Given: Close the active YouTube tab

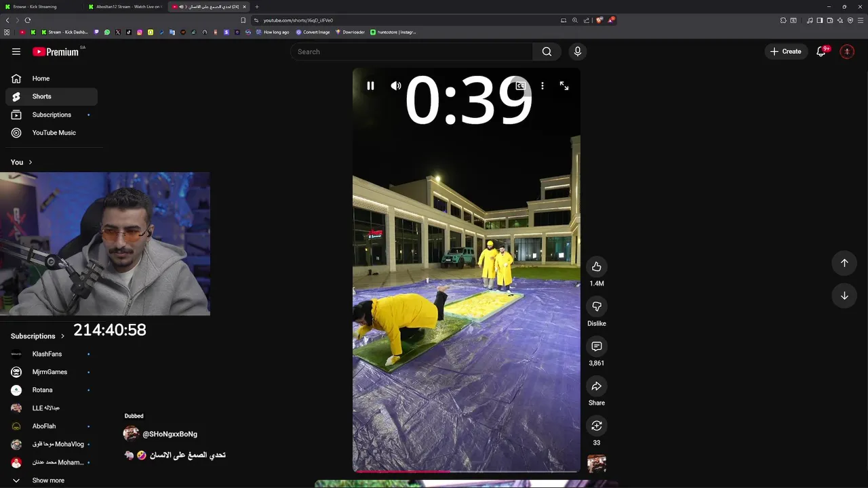Looking at the screenshot, I should click(x=244, y=7).
